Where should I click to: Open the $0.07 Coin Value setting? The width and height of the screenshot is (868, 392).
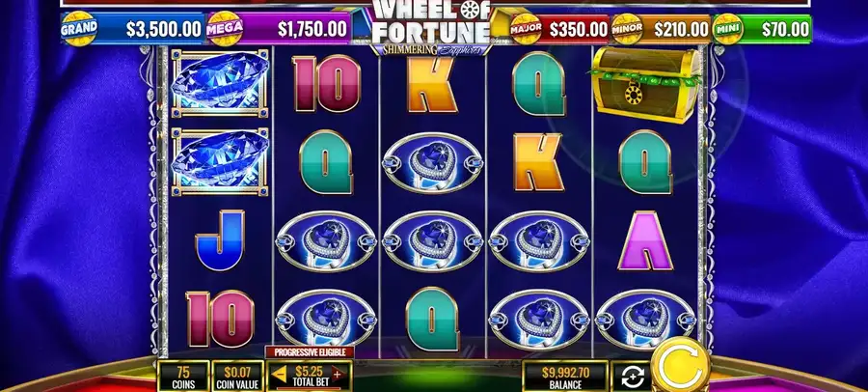tap(237, 377)
